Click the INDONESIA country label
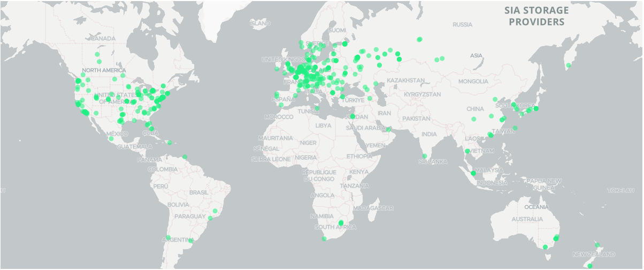The width and height of the screenshot is (644, 270). pyautogui.click(x=492, y=183)
